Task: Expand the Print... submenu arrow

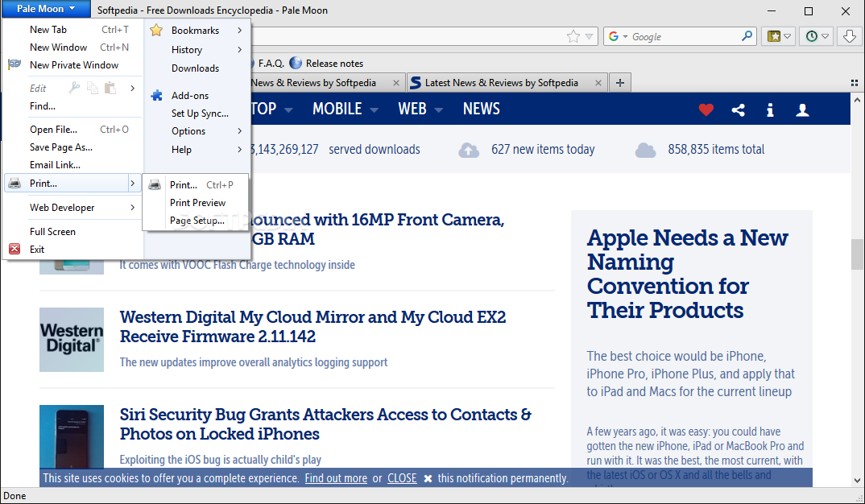Action: coord(132,183)
